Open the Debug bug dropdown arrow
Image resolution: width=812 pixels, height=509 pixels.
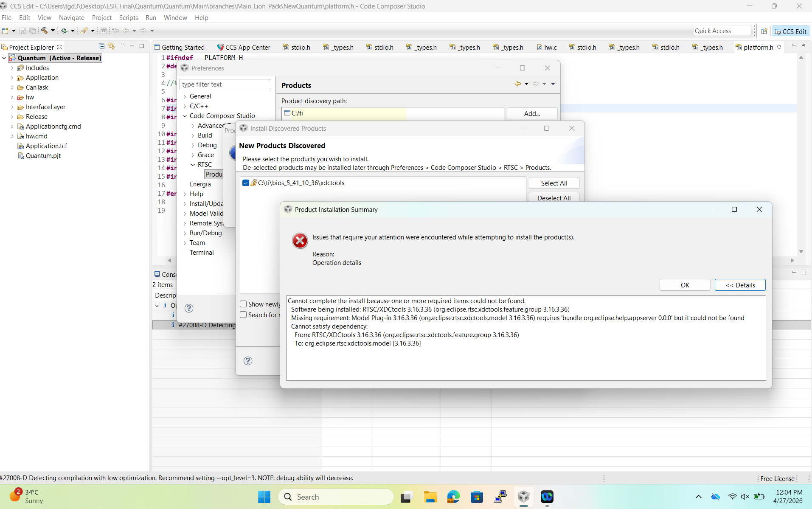(x=73, y=31)
